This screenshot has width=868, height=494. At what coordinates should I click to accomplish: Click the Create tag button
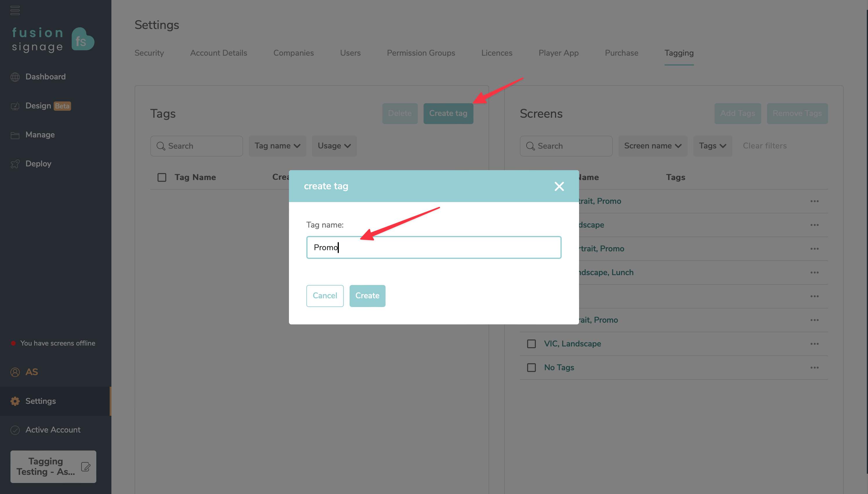click(x=448, y=113)
